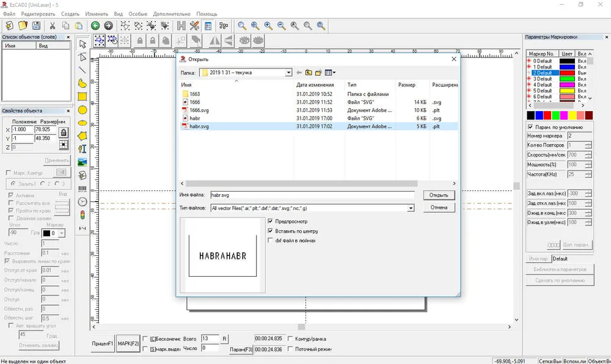This screenshot has height=364, width=611.
Task: Increase the Кол-во Повторов stepper
Action: (x=588, y=144)
